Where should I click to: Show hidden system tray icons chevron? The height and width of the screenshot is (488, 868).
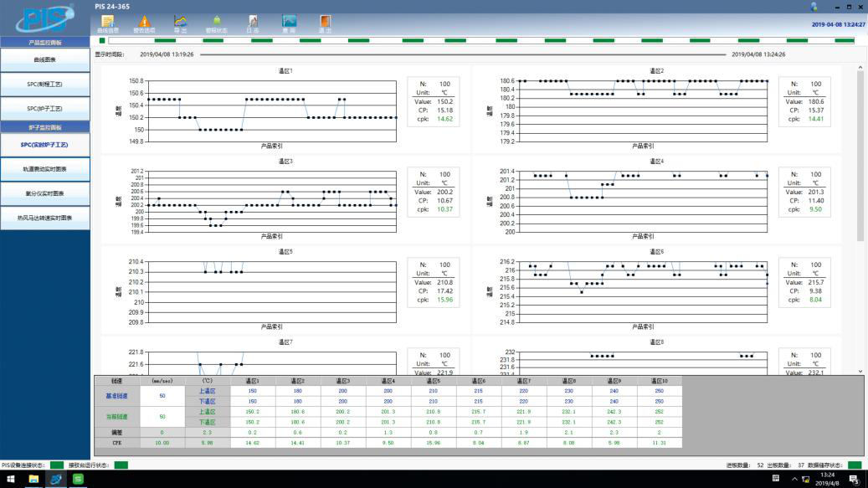click(794, 479)
